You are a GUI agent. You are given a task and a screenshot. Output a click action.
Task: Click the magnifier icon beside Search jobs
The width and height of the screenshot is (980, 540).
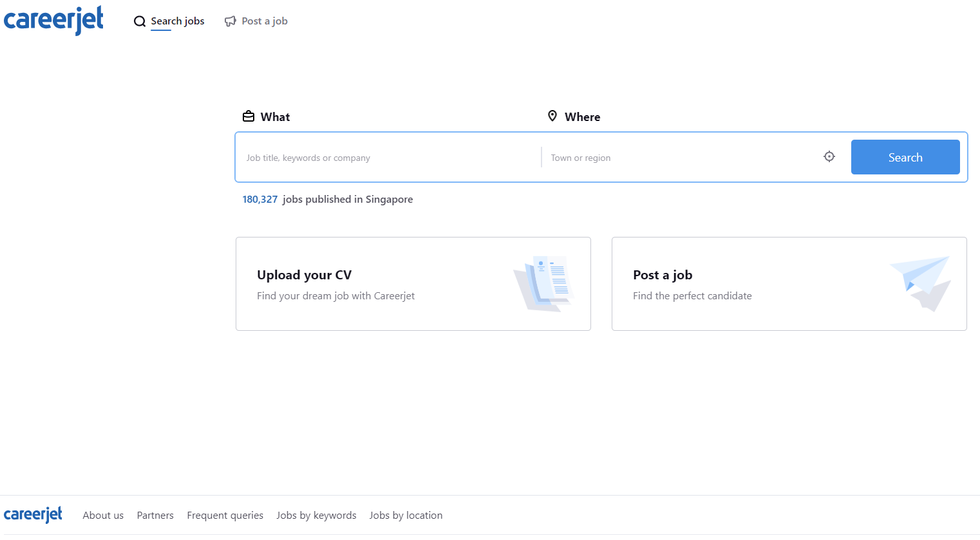point(139,21)
